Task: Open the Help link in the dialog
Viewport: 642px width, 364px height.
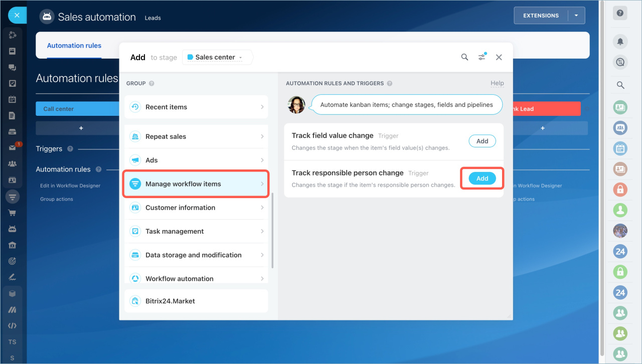Action: click(x=497, y=83)
